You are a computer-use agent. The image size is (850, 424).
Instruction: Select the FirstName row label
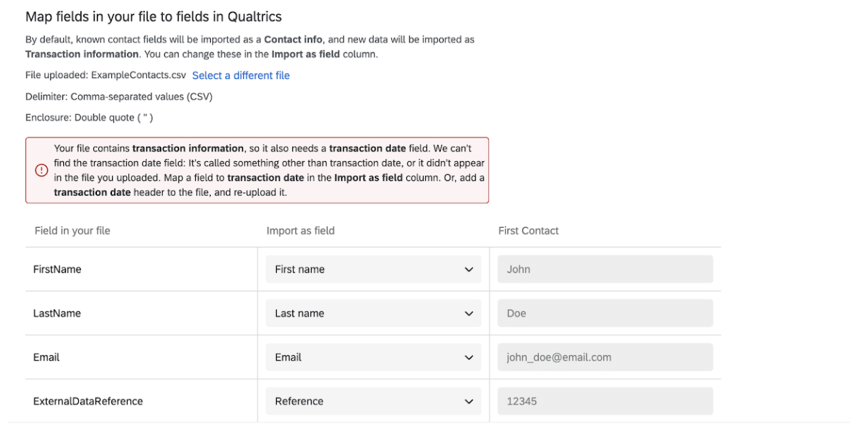tap(57, 269)
